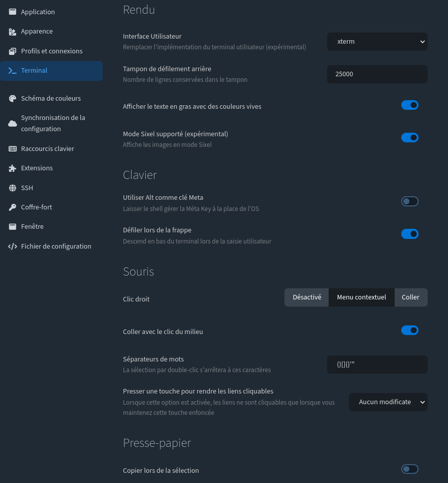The width and height of the screenshot is (448, 483).
Task: Toggle Mode Sixel supporté switch
Action: [x=409, y=137]
